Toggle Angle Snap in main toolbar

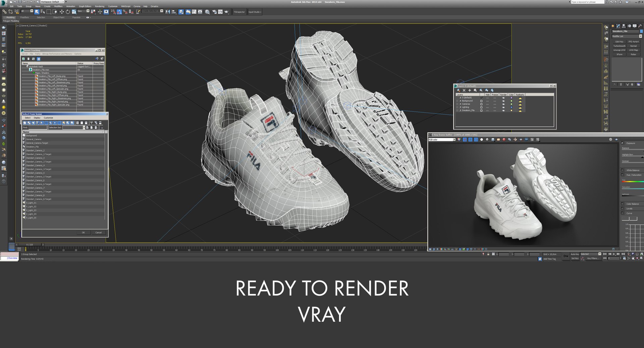[x=119, y=12]
